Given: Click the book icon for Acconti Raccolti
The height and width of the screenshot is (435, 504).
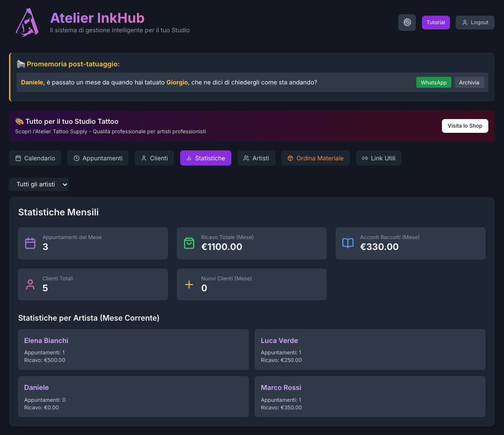Looking at the screenshot, I should click(x=348, y=243).
